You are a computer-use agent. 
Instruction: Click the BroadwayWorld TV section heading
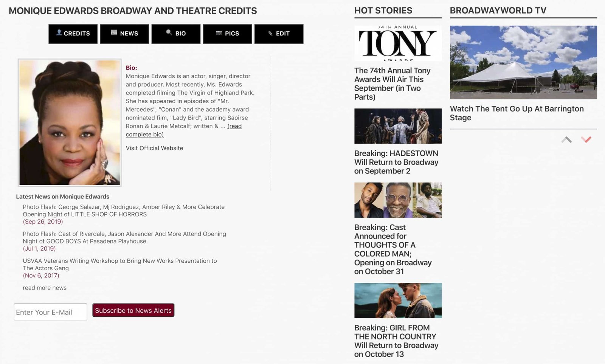point(498,11)
